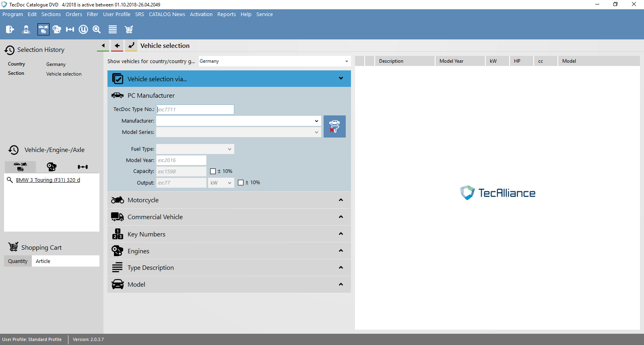Open the Sections menu
This screenshot has width=644, height=345.
pyautogui.click(x=51, y=14)
